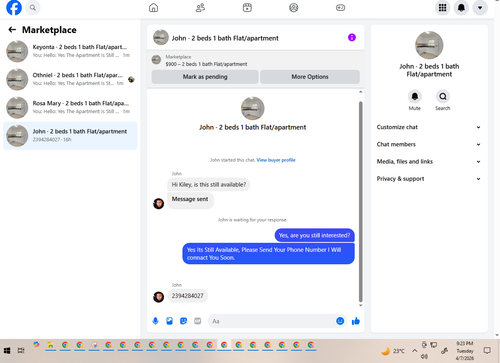Image resolution: width=500 pixels, height=363 pixels.
Task: Open the emoji picker in the message box
Action: point(340,321)
